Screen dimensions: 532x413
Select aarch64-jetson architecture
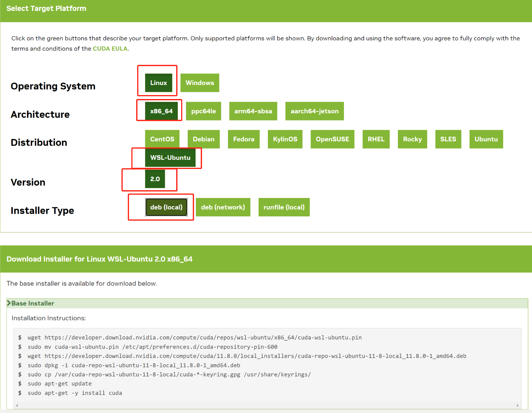[x=315, y=111]
